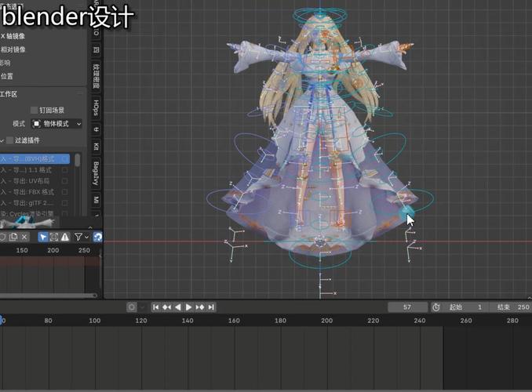This screenshot has height=392, width=532.
Task: Click the duplicate pages icon
Action: pyautogui.click(x=13, y=237)
